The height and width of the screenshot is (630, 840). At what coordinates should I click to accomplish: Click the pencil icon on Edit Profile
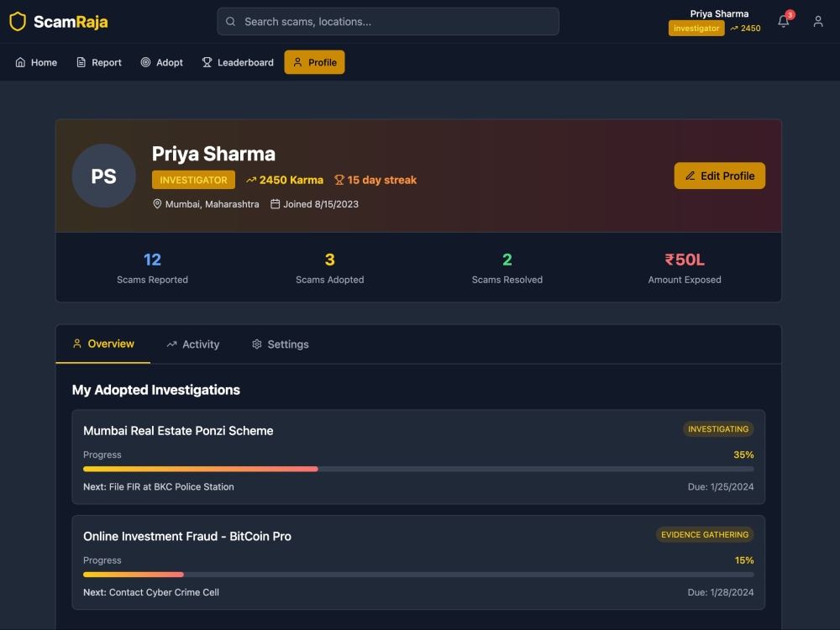click(x=690, y=176)
